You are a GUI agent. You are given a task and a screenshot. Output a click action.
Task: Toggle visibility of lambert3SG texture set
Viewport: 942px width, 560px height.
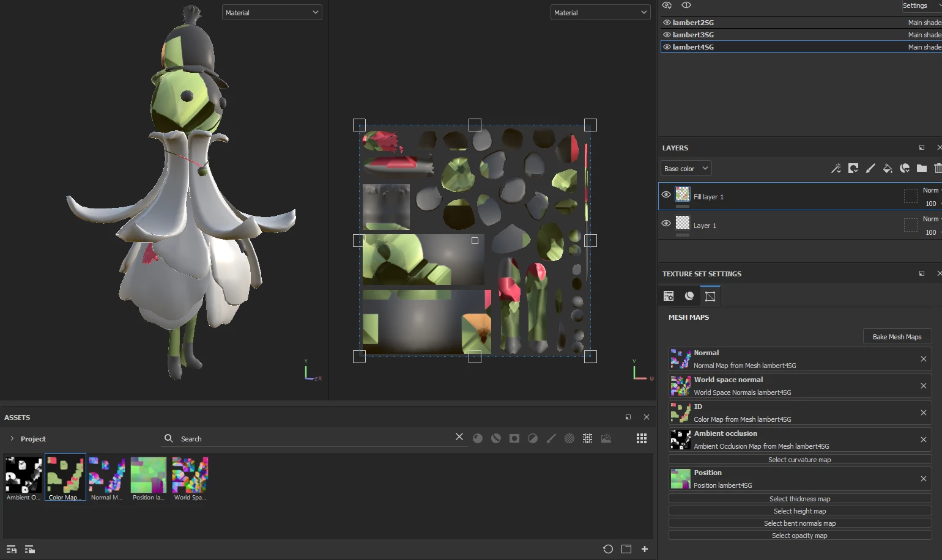[x=667, y=35]
